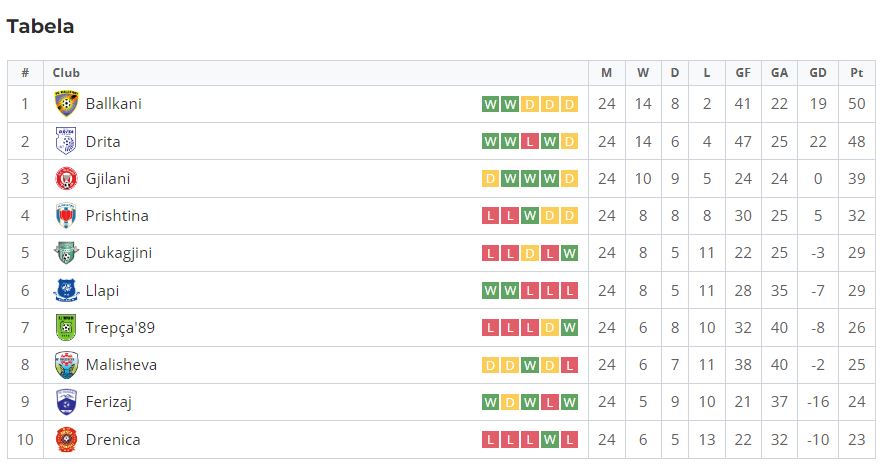The image size is (886, 468).
Task: Open the Drenica team name link
Action: point(113,440)
